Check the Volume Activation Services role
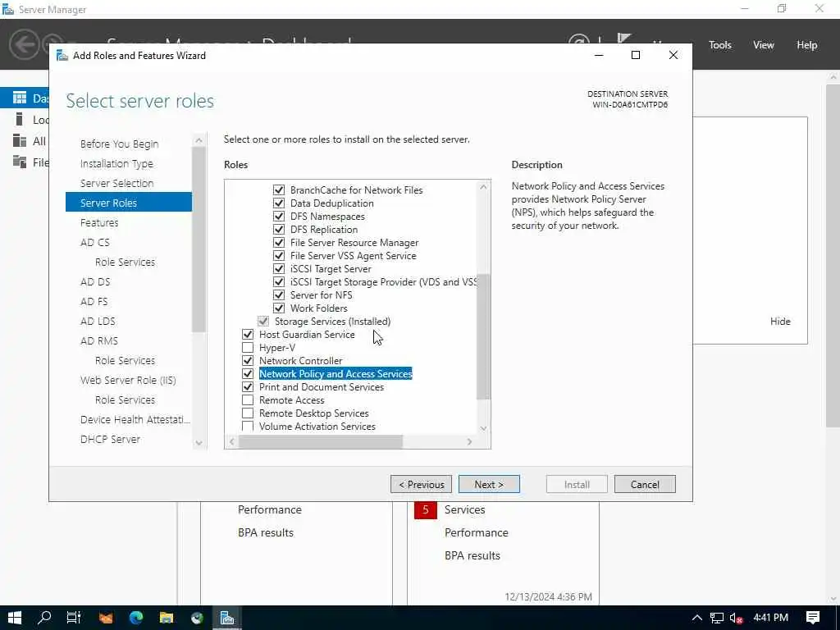 pyautogui.click(x=248, y=426)
